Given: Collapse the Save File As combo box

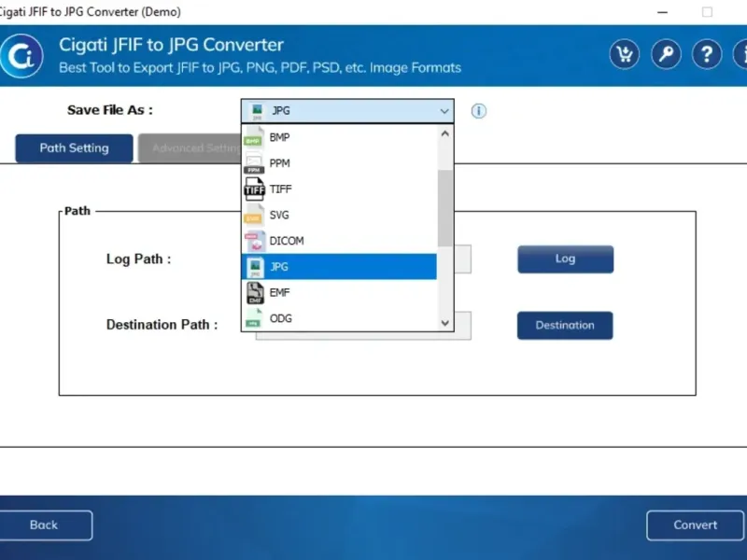Looking at the screenshot, I should [347, 111].
